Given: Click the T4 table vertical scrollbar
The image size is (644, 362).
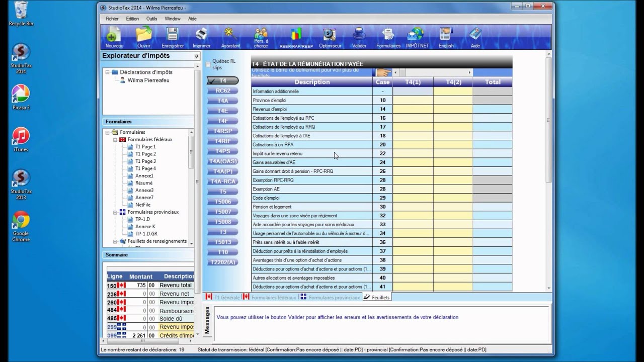Looking at the screenshot, I should click(x=549, y=171).
